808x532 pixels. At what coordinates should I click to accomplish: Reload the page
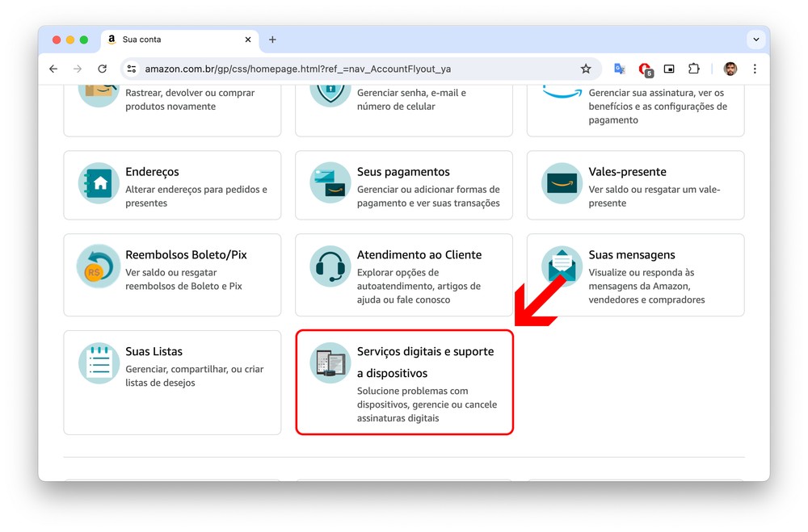tap(102, 69)
